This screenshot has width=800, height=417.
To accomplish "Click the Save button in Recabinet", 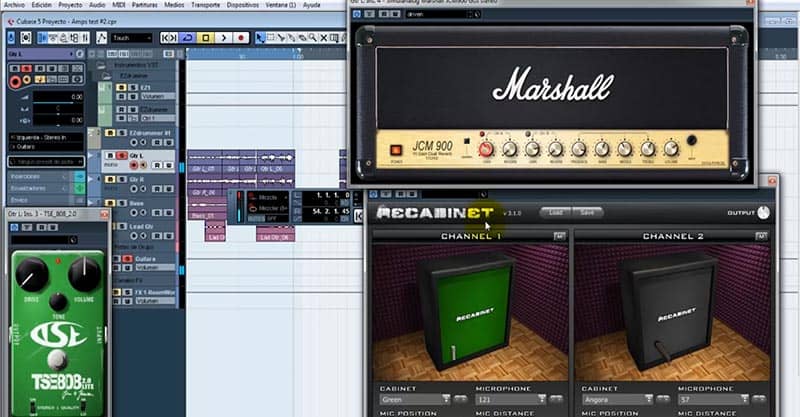I will pyautogui.click(x=587, y=212).
